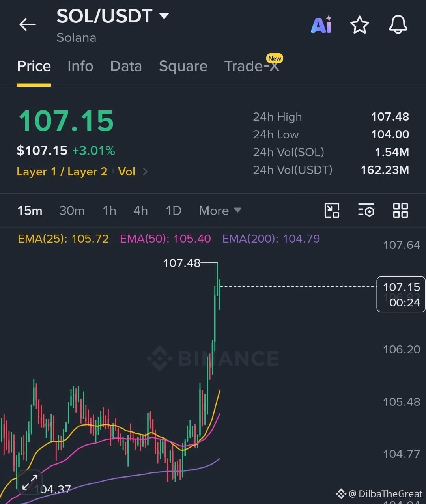Tap the 107.64 price axis label
426x504 pixels.
402,245
